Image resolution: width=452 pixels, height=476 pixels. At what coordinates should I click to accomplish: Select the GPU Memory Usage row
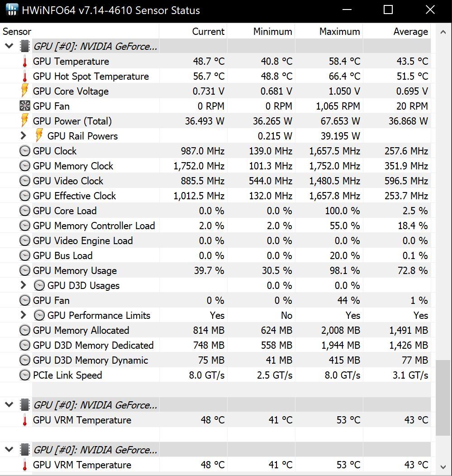tap(75, 270)
